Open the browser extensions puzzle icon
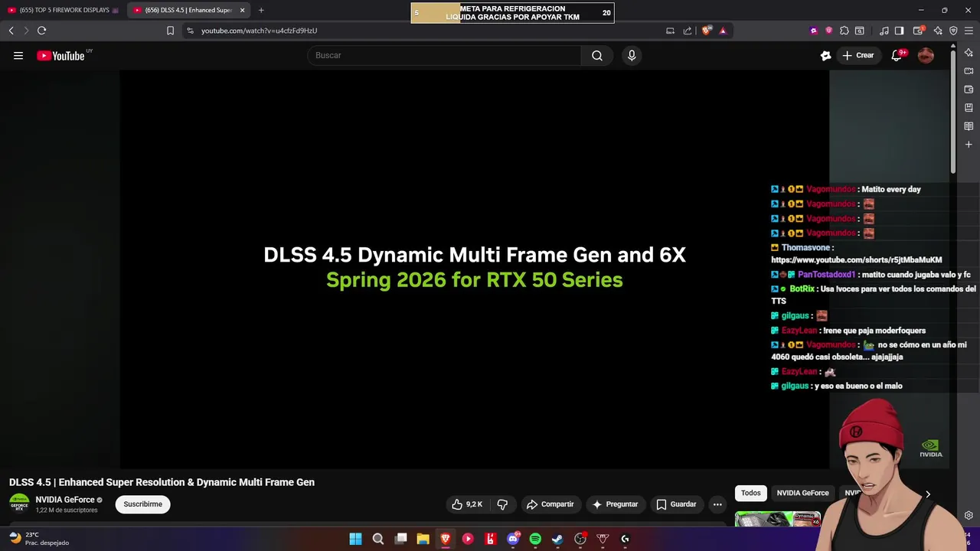 click(x=844, y=31)
